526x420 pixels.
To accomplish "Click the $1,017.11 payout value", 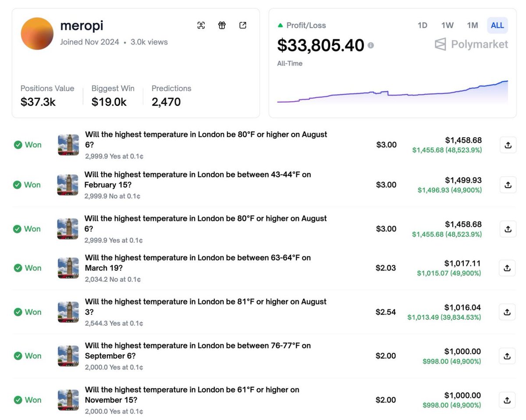I will [462, 263].
